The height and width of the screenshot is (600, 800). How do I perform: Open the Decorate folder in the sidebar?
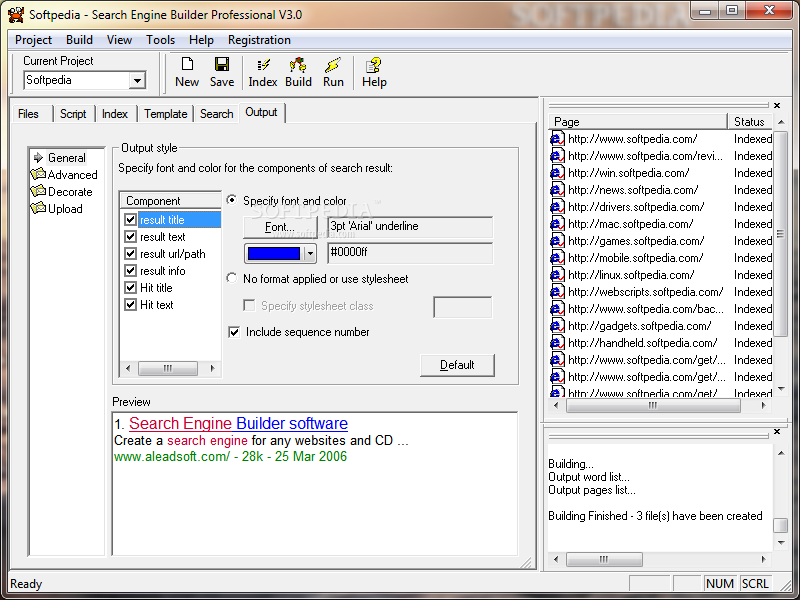[62, 192]
